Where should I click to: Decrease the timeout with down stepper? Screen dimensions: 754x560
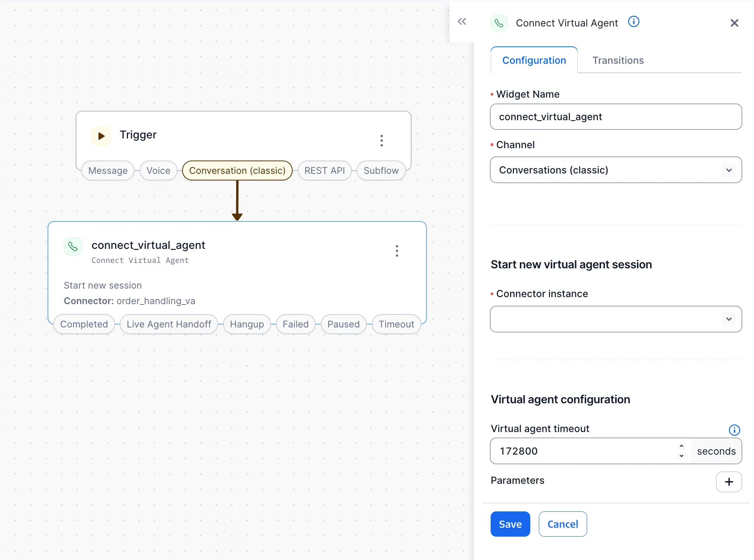681,456
